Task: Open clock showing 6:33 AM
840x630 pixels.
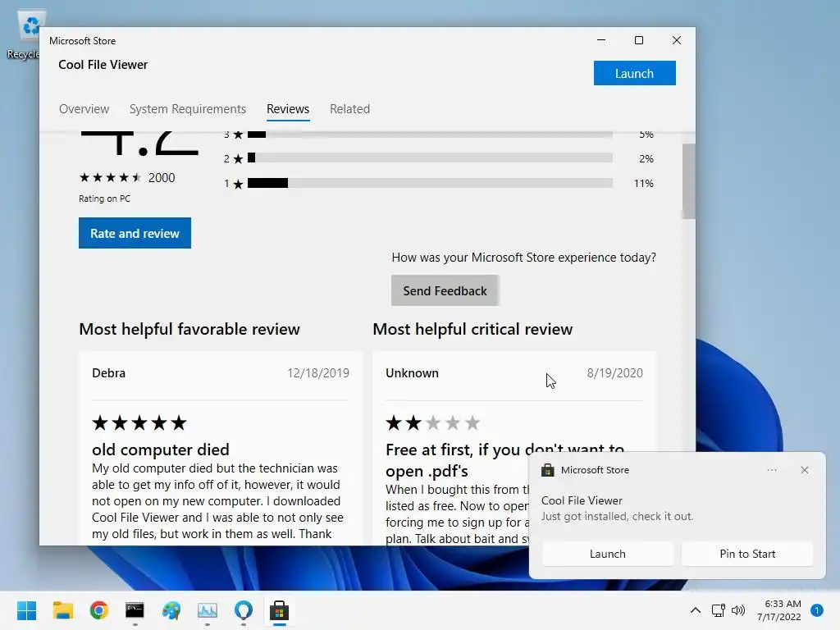Action: pos(779,610)
